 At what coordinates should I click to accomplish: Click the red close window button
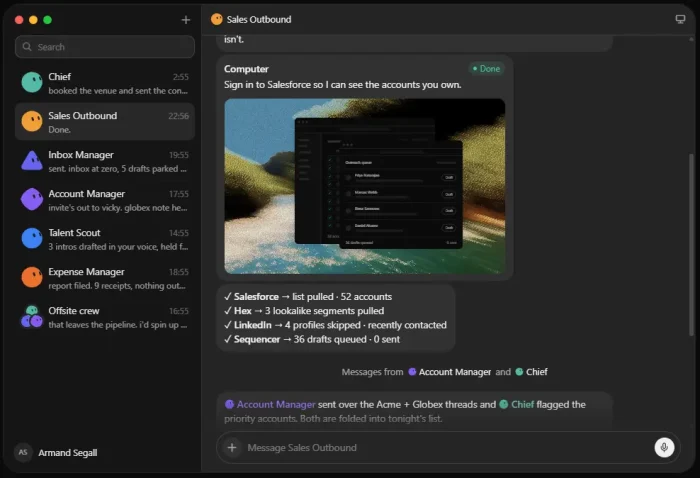[x=19, y=20]
